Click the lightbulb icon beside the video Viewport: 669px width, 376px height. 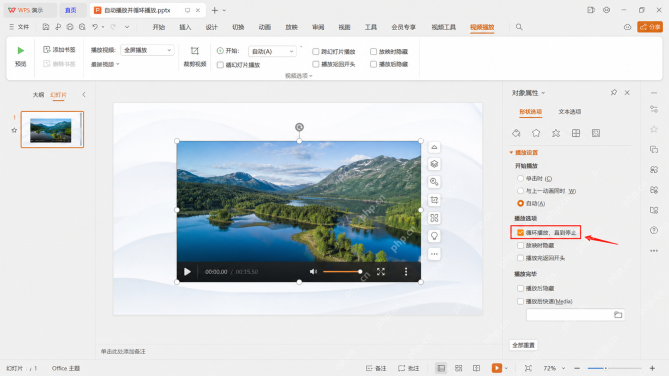click(x=434, y=236)
